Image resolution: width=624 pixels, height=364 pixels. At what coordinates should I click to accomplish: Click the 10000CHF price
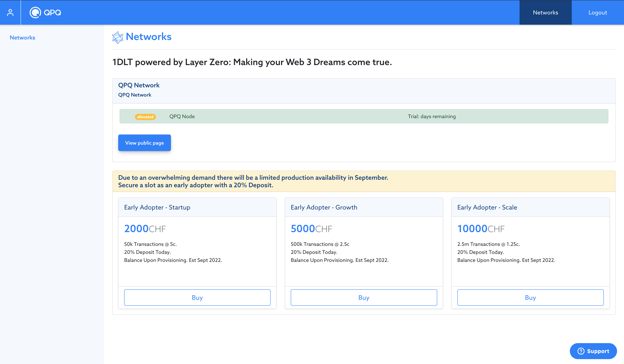481,229
